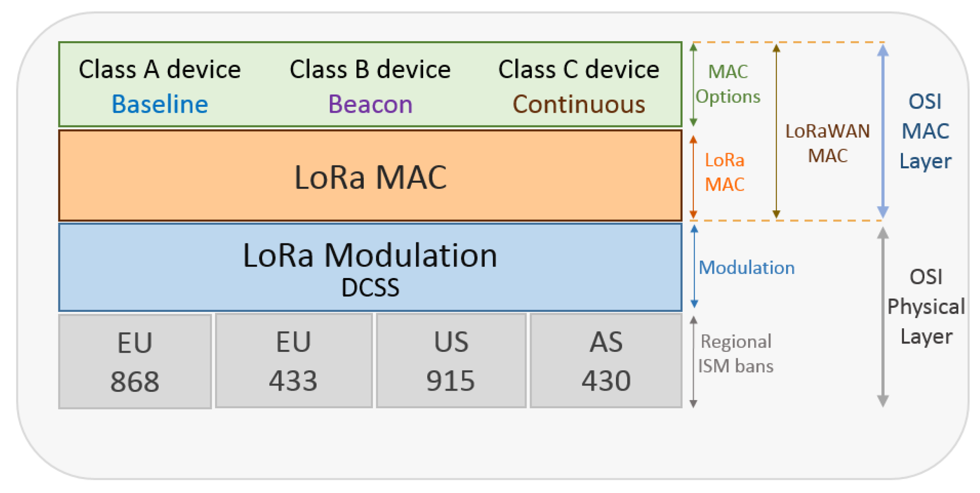Click the Regional ISM bans label
980x493 pixels.
pos(735,353)
